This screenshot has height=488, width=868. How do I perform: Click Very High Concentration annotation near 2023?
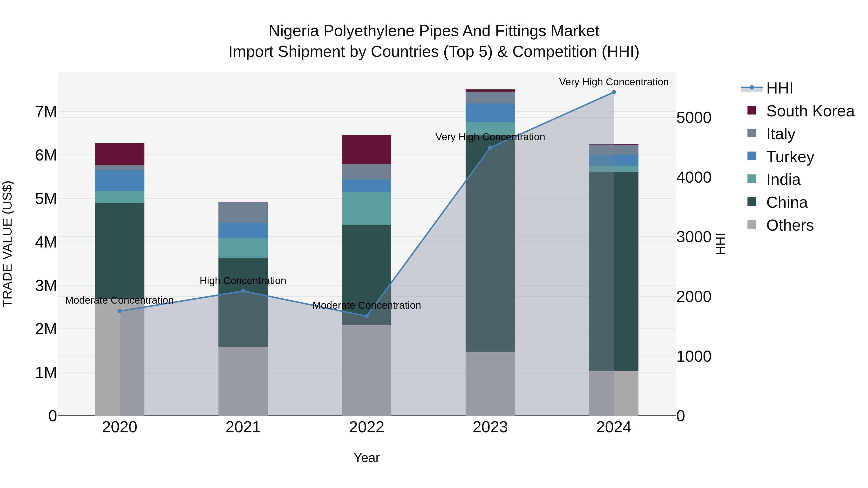(490, 137)
